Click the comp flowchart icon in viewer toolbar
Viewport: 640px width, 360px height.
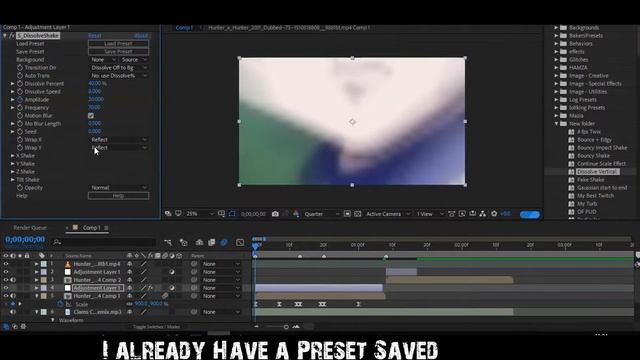[483, 214]
